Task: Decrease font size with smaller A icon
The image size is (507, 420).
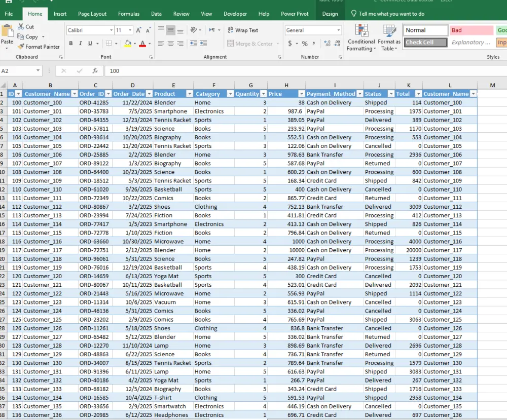Action: click(148, 30)
